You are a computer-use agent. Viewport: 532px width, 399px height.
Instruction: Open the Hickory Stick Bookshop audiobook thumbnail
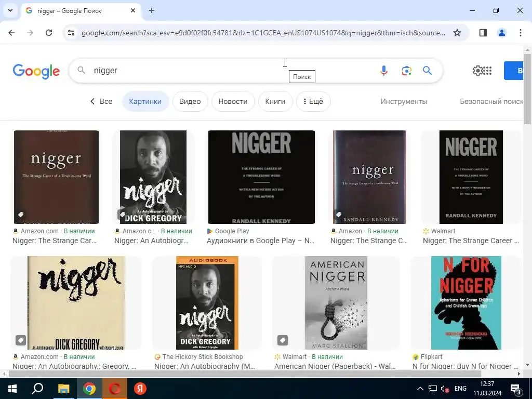[x=207, y=303]
